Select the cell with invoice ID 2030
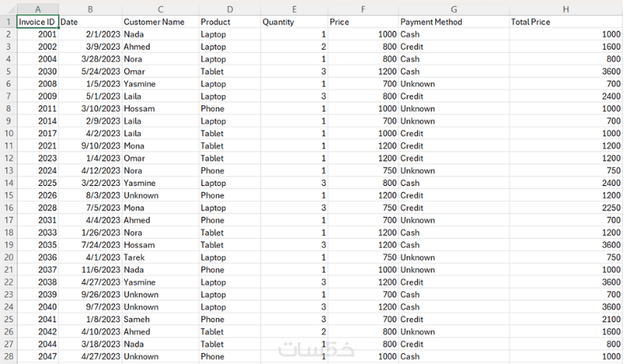The width and height of the screenshot is (633, 364). 37,71
